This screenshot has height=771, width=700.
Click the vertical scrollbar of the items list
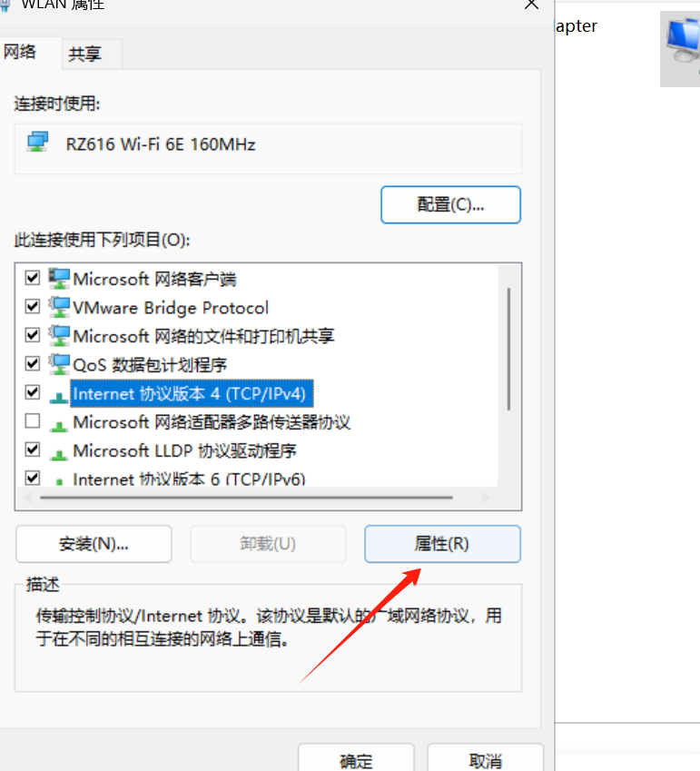pyautogui.click(x=508, y=349)
